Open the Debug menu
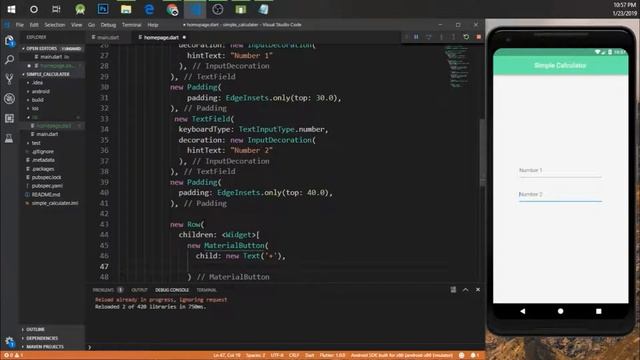 (x=108, y=25)
